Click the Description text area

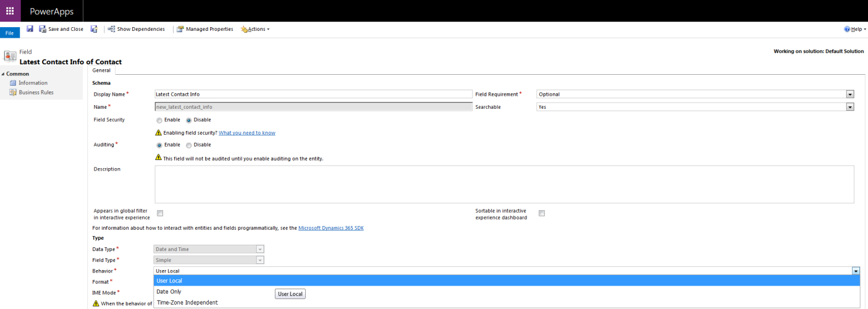504,184
